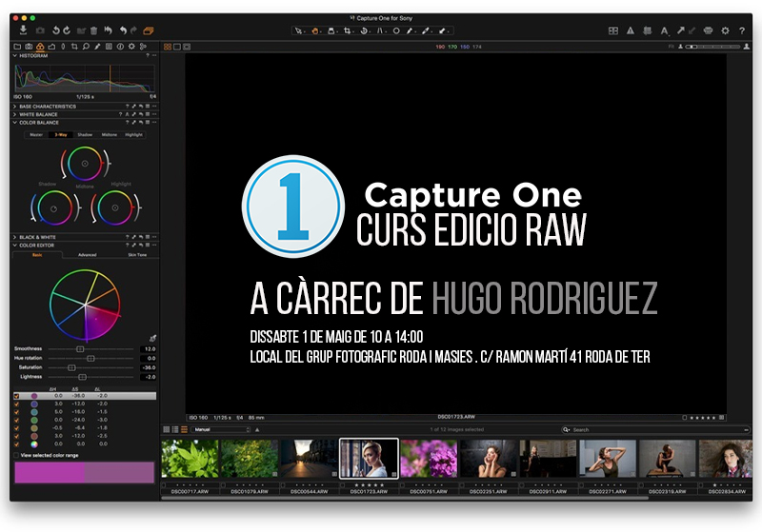This screenshot has width=762, height=532.
Task: Open the Manual sort dropdown in browser
Action: point(221,429)
